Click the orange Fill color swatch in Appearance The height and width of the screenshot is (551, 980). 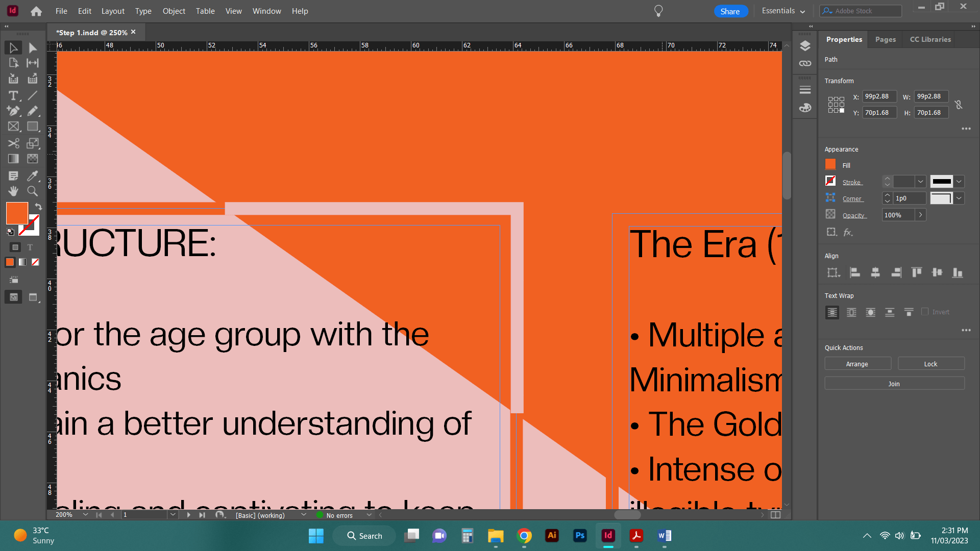click(x=830, y=165)
